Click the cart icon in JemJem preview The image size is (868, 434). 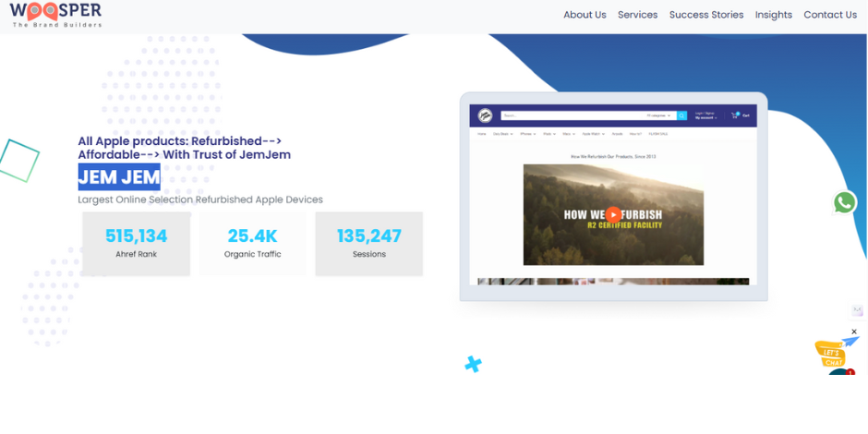click(736, 115)
